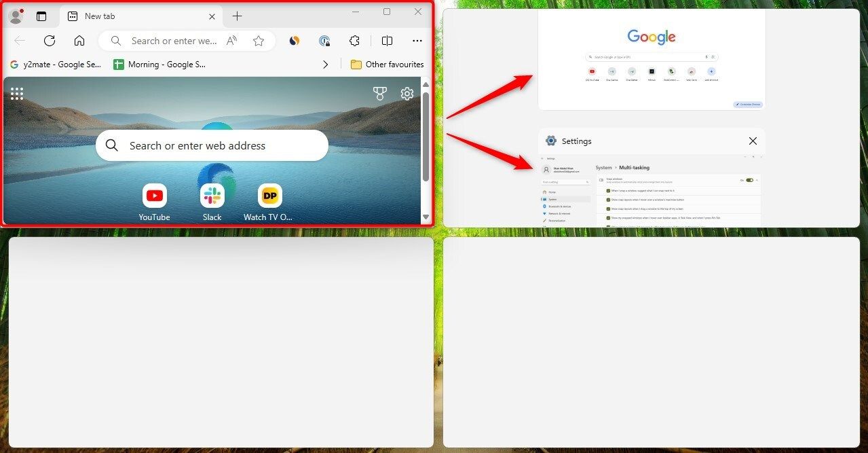868x453 pixels.
Task: Turn off the Snap windows toggle in Settings
Action: [x=749, y=181]
